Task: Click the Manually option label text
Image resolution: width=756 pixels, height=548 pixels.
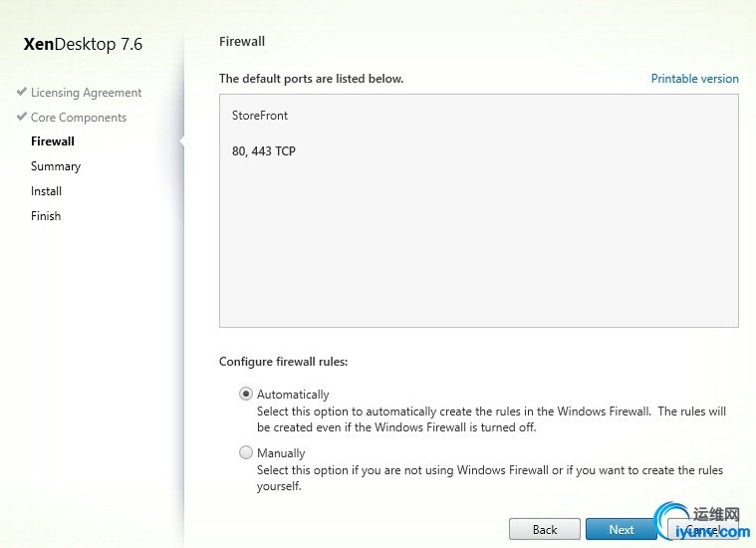Action: coord(281,453)
